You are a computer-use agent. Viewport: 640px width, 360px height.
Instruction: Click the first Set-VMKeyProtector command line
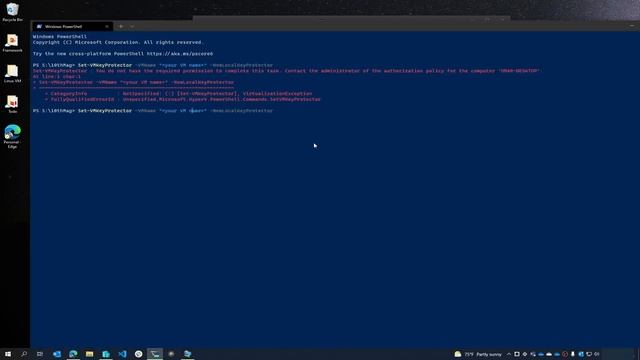(x=153, y=65)
